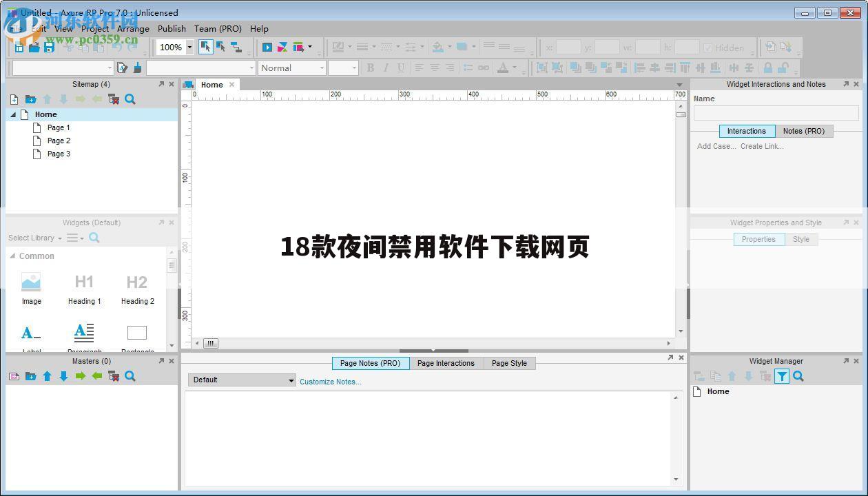Image resolution: width=868 pixels, height=496 pixels.
Task: Select the Contained selection mode tool
Action: click(220, 47)
